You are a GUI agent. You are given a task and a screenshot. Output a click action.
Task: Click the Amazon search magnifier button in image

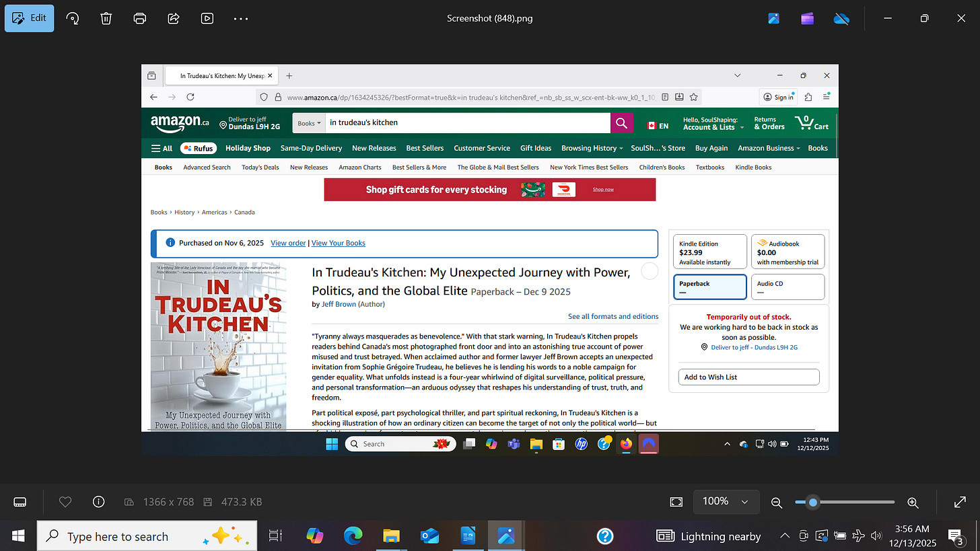coord(621,123)
